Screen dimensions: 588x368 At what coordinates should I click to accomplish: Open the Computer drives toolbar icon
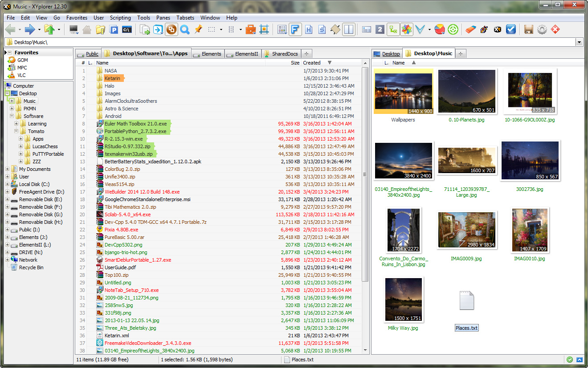[73, 30]
